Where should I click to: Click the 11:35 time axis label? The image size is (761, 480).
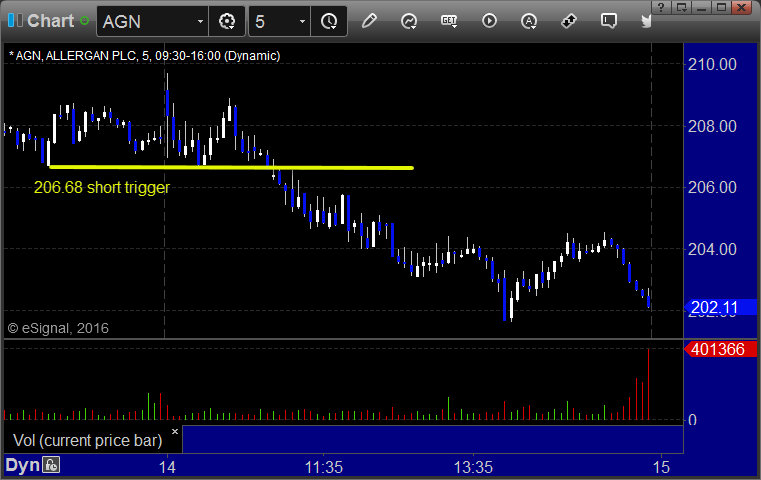pyautogui.click(x=324, y=467)
